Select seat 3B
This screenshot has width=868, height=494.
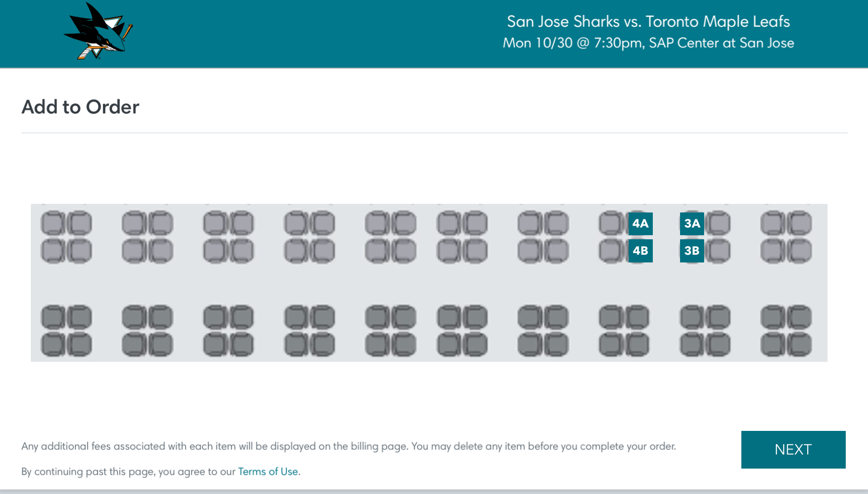691,251
